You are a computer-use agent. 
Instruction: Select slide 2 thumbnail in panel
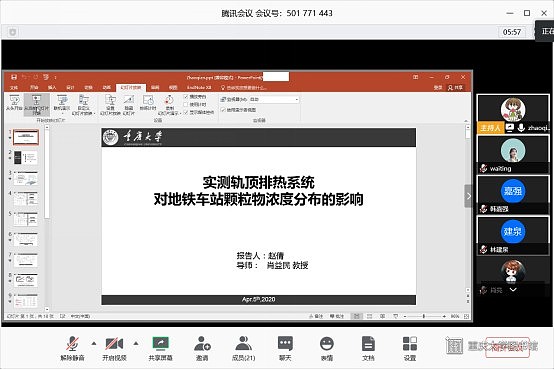26,158
